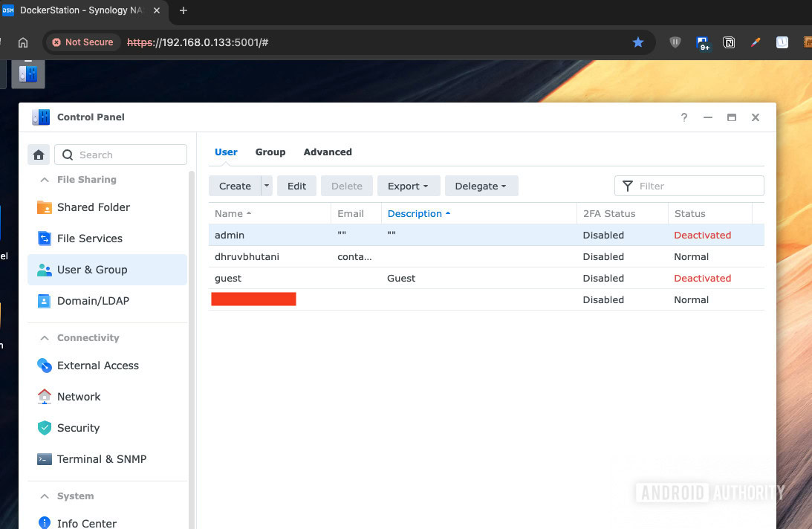Go to Network settings
The height and width of the screenshot is (529, 812).
[79, 397]
